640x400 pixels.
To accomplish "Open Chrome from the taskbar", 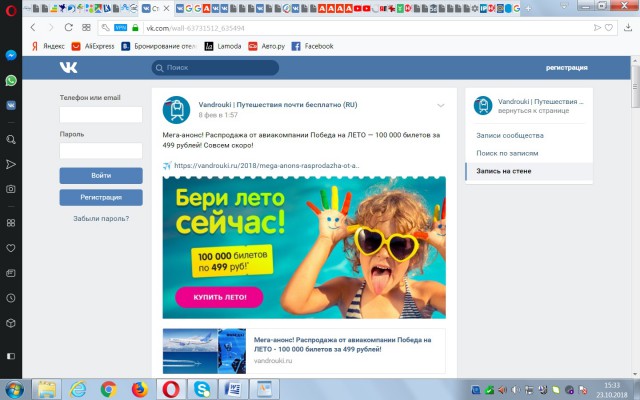I will point(109,389).
